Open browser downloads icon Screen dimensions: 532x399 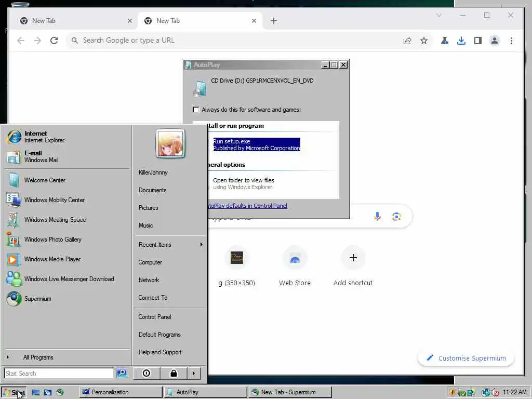(x=461, y=41)
